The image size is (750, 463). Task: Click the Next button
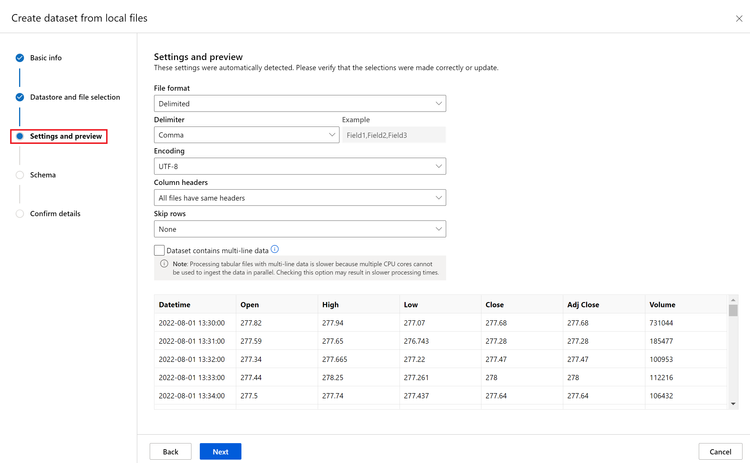(220, 452)
